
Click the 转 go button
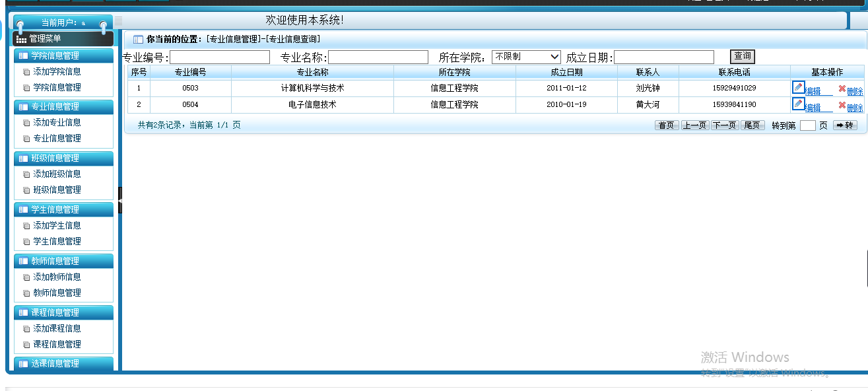click(x=845, y=125)
